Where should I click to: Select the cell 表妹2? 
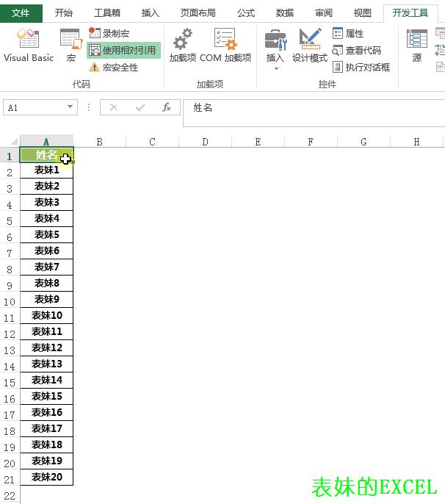tap(46, 186)
